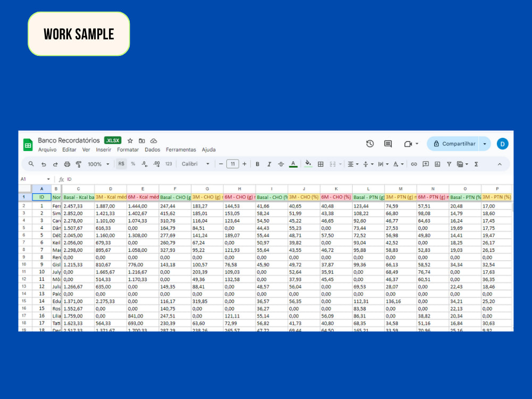Image resolution: width=532 pixels, height=399 pixels.
Task: Apply strikethrough formatting
Action: pos(281,164)
